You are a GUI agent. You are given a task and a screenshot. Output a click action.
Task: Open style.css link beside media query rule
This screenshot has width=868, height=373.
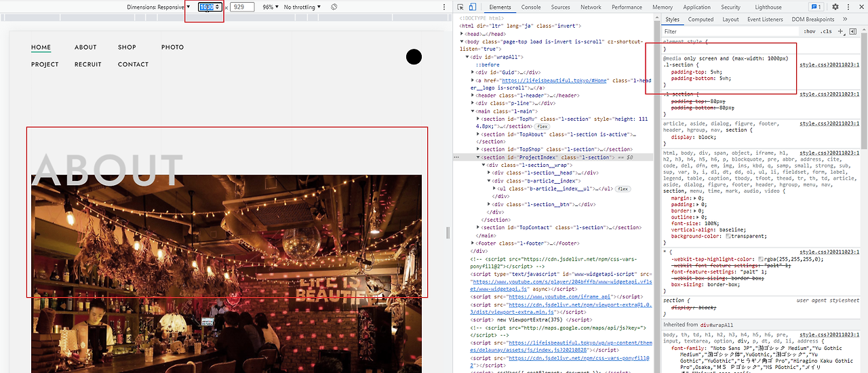click(829, 65)
